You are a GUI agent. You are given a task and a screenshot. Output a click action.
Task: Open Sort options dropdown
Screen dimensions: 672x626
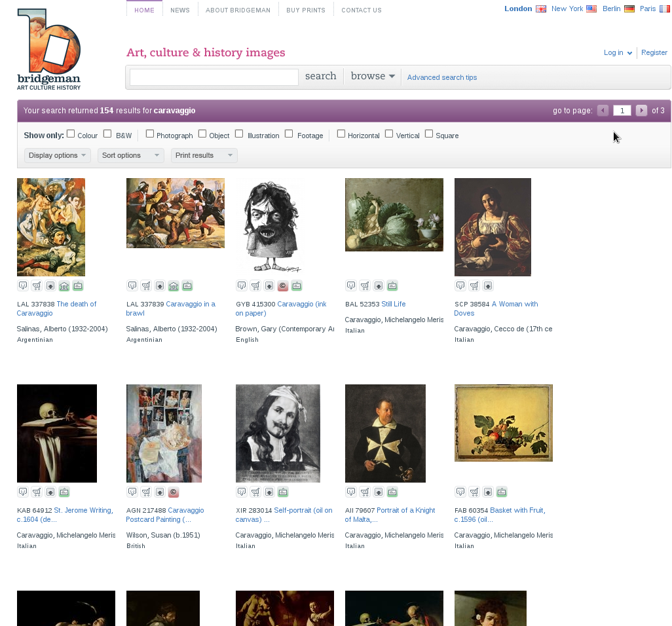pos(131,155)
